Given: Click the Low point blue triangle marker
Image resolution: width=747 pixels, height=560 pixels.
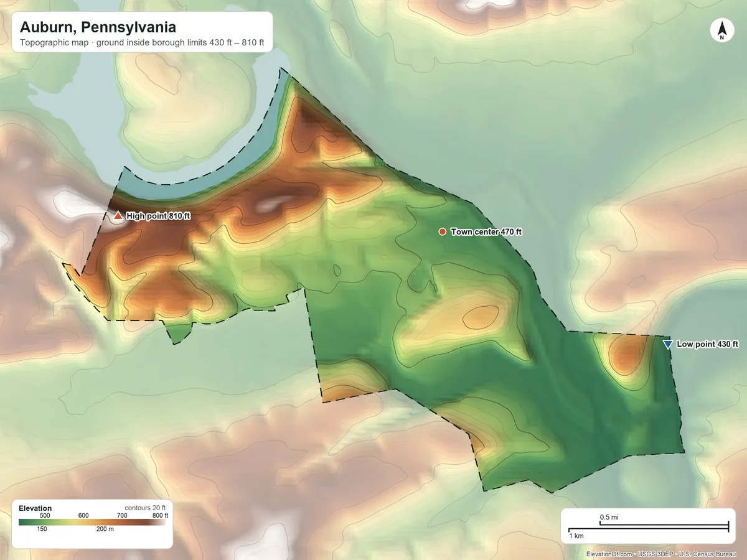Looking at the screenshot, I should 668,344.
